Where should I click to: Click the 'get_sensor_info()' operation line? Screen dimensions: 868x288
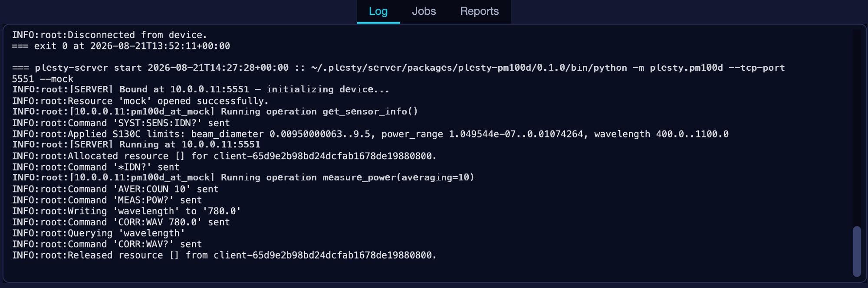tap(215, 112)
